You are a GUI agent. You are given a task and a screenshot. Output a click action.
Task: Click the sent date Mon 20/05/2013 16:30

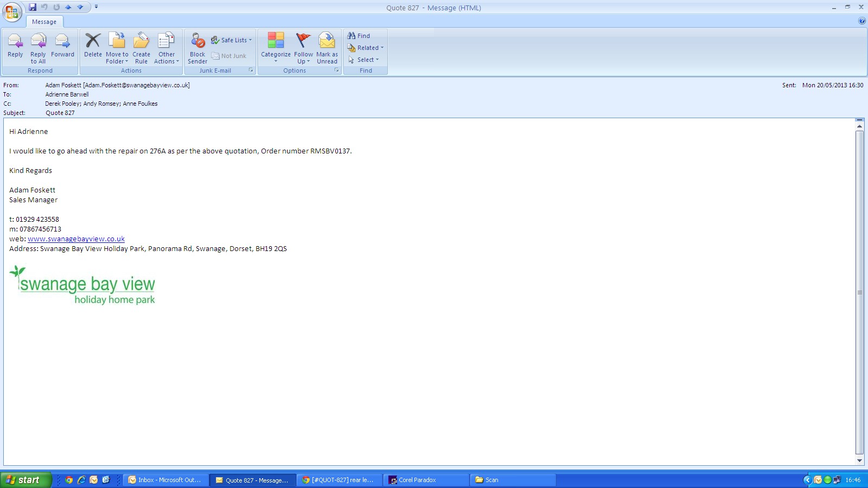coord(833,85)
